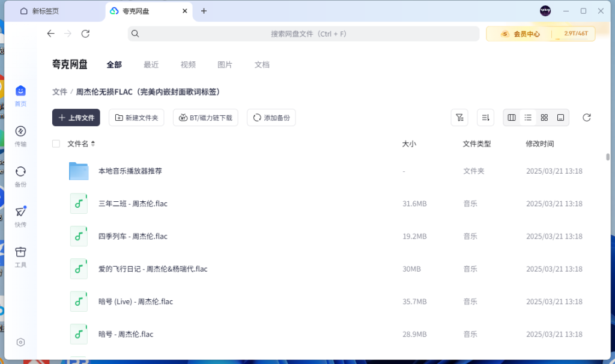
Task: Switch to the 全部 tab
Action: coord(114,65)
